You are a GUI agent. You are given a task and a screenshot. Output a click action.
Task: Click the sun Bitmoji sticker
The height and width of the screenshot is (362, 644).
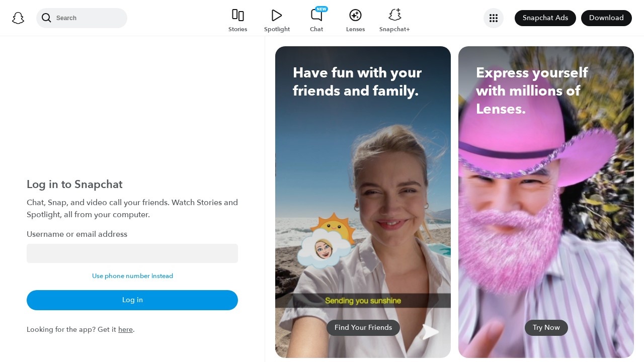click(327, 241)
